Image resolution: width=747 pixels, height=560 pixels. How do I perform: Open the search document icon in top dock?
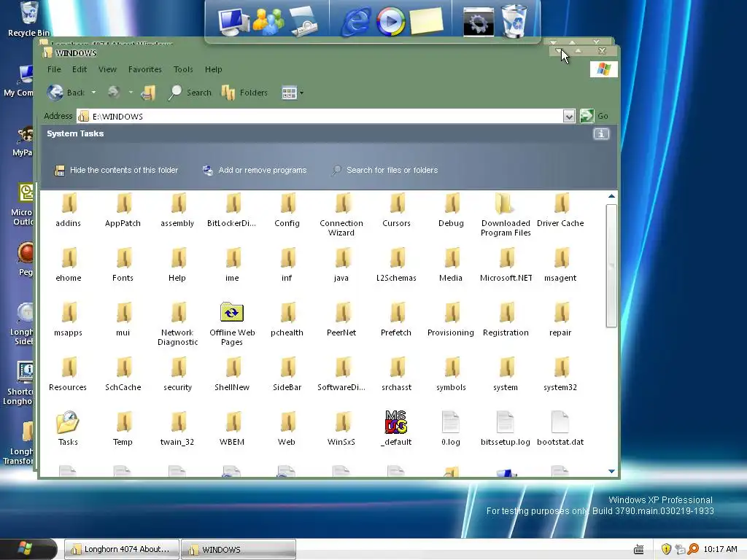303,21
